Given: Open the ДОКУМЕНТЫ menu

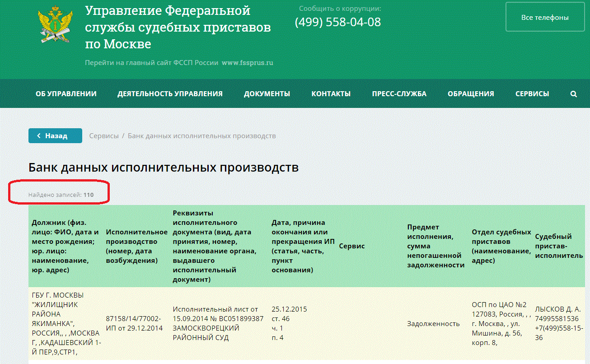Looking at the screenshot, I should tap(267, 94).
